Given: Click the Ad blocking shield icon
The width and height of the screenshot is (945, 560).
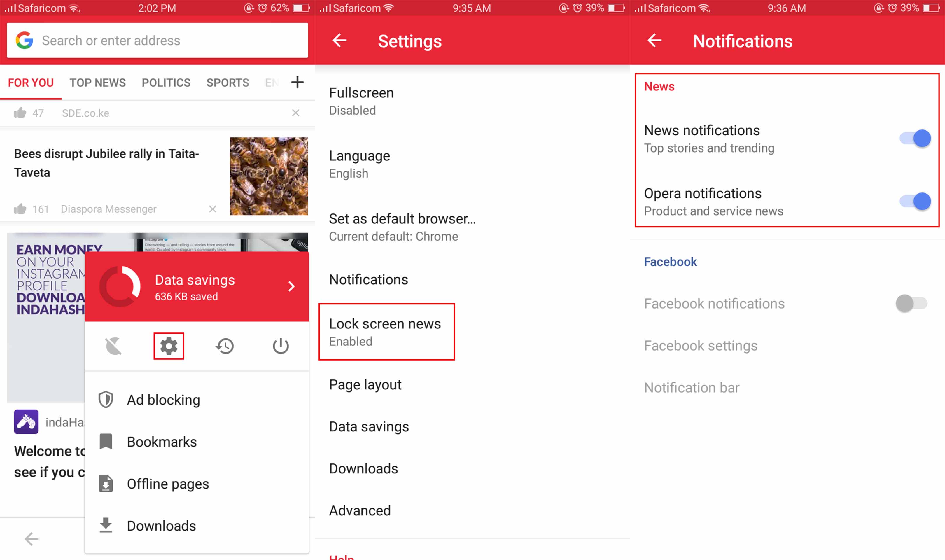Looking at the screenshot, I should 106,400.
